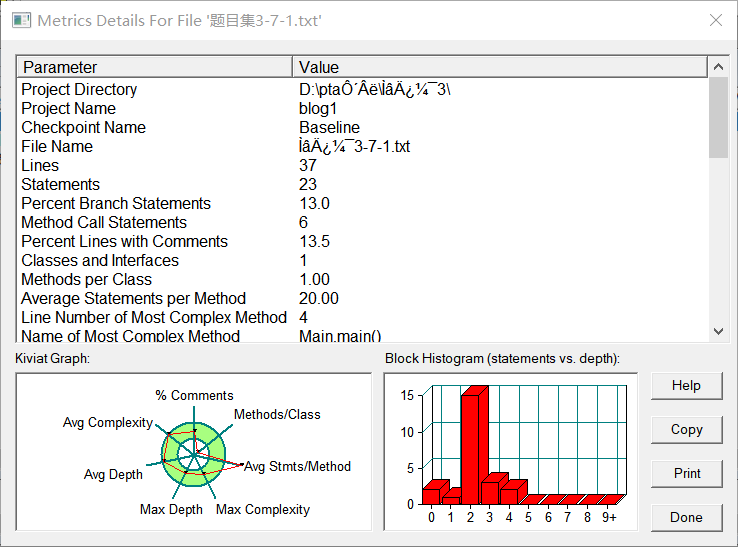Viewport: 738px width, 547px height.
Task: Click the value 13.0
Action: [314, 203]
